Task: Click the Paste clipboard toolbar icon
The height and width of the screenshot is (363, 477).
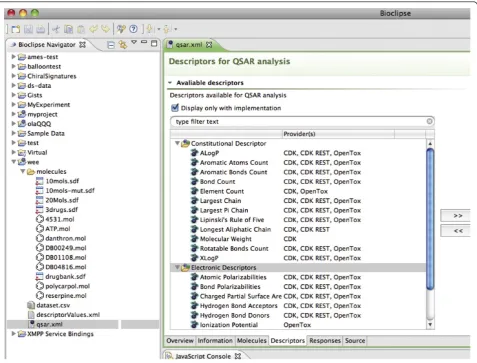Action: pyautogui.click(x=81, y=29)
